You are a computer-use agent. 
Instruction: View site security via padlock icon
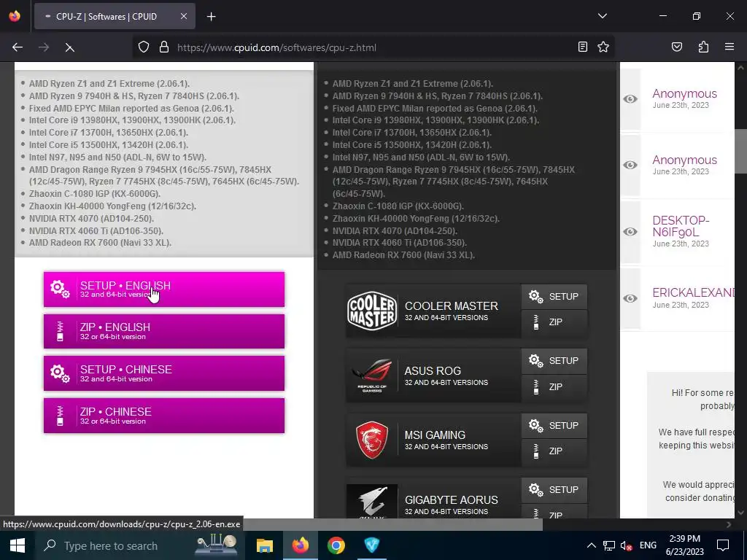[x=164, y=47]
